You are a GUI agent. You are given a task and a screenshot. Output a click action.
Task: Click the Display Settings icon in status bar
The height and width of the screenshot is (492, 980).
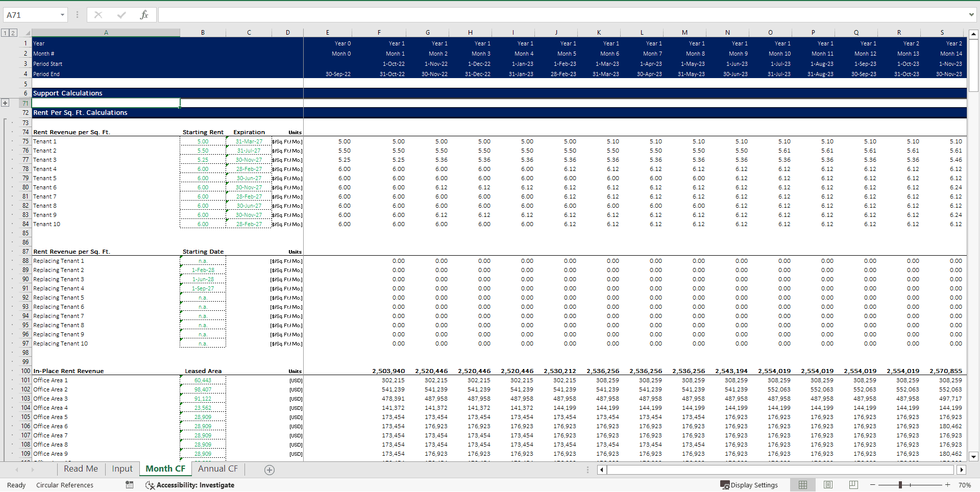(725, 485)
